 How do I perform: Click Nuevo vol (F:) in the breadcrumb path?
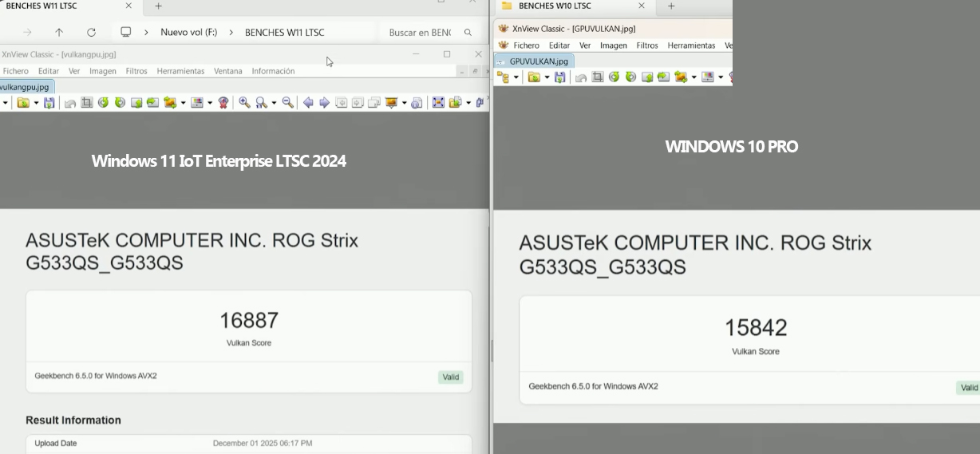coord(188,33)
